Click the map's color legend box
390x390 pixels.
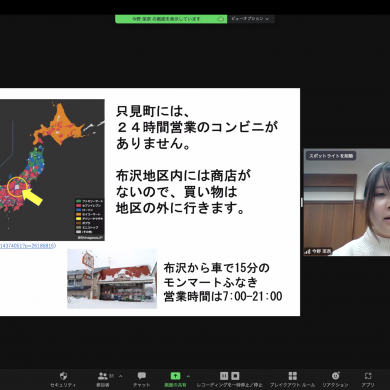coord(89,216)
